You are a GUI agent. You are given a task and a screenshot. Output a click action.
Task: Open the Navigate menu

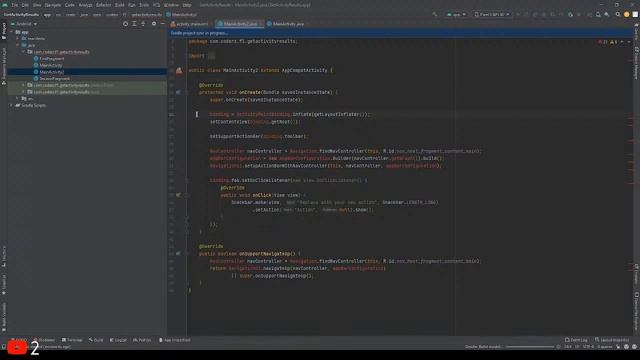pos(53,5)
